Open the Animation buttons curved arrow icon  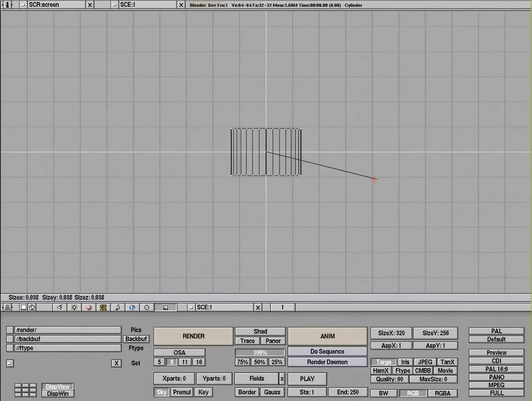118,307
